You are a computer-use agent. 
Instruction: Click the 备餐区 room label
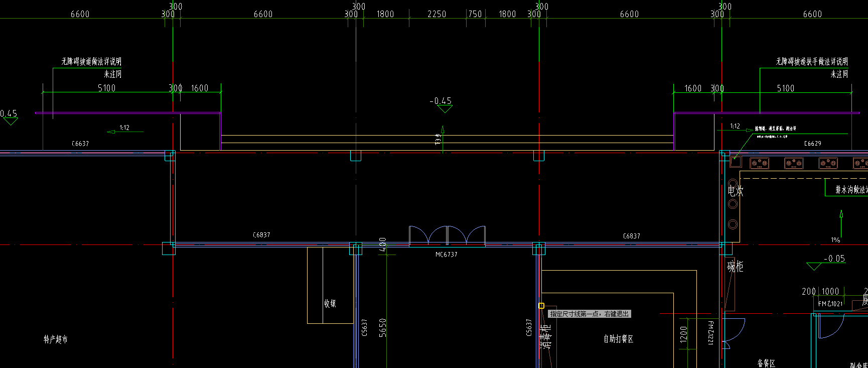coord(766,363)
